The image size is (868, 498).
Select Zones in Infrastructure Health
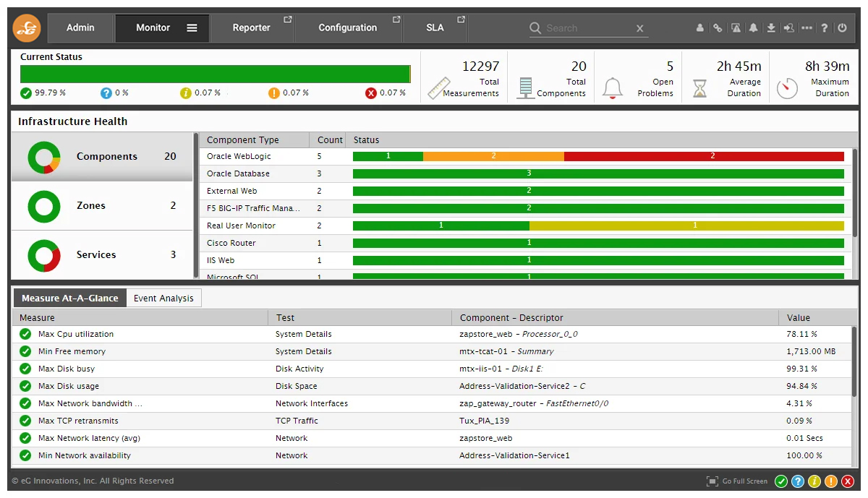102,206
